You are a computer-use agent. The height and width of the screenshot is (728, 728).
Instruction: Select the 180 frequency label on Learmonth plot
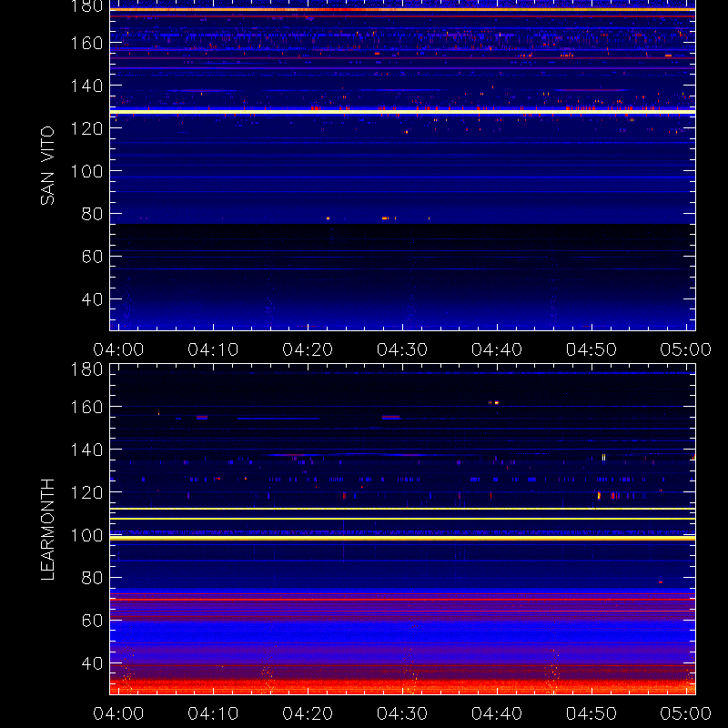coord(86,369)
